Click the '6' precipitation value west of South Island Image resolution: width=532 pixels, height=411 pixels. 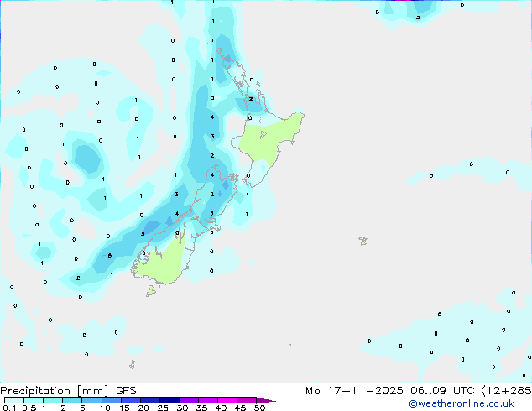[x=110, y=256]
